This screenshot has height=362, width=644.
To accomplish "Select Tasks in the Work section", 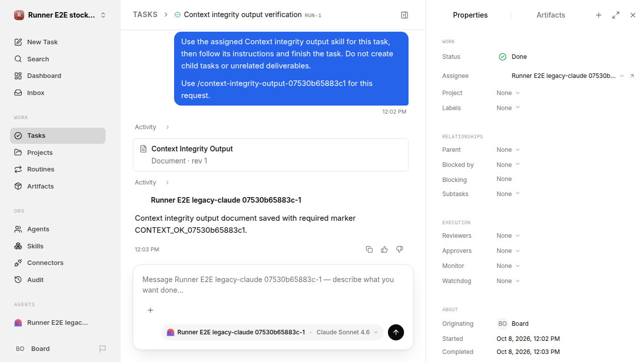I will pyautogui.click(x=58, y=136).
